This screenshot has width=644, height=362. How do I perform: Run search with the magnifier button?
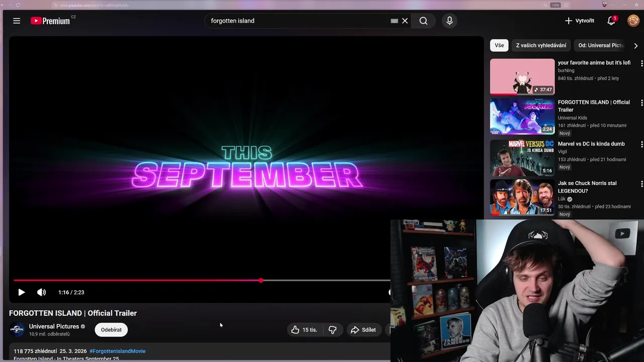click(x=424, y=21)
